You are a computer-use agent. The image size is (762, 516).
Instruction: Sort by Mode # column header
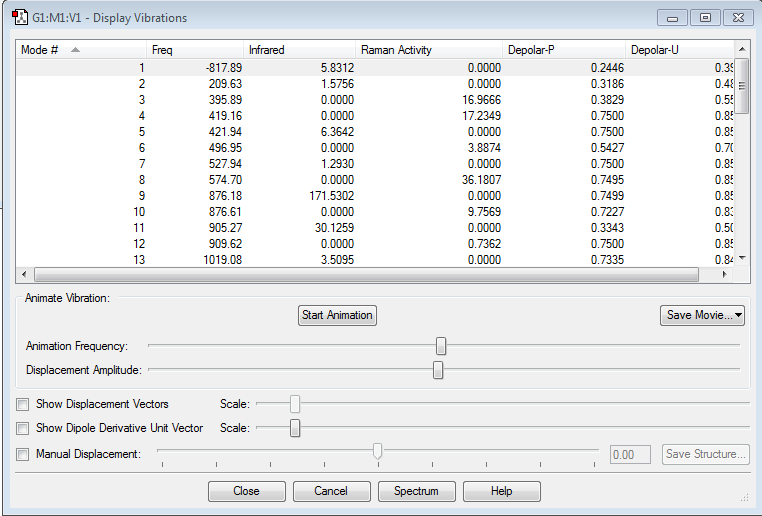point(81,50)
